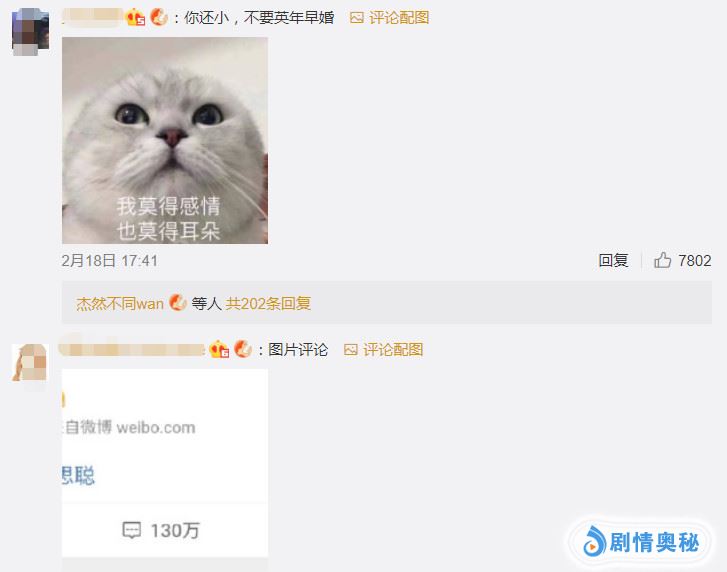Open the second commenter's avatar

(30, 363)
